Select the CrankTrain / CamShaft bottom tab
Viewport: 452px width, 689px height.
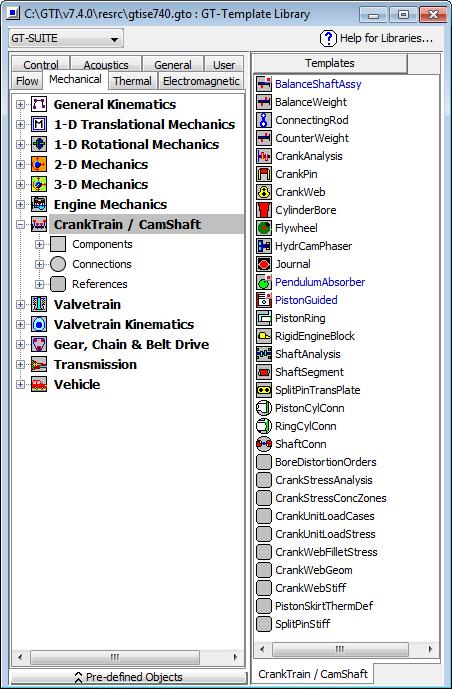click(x=313, y=674)
